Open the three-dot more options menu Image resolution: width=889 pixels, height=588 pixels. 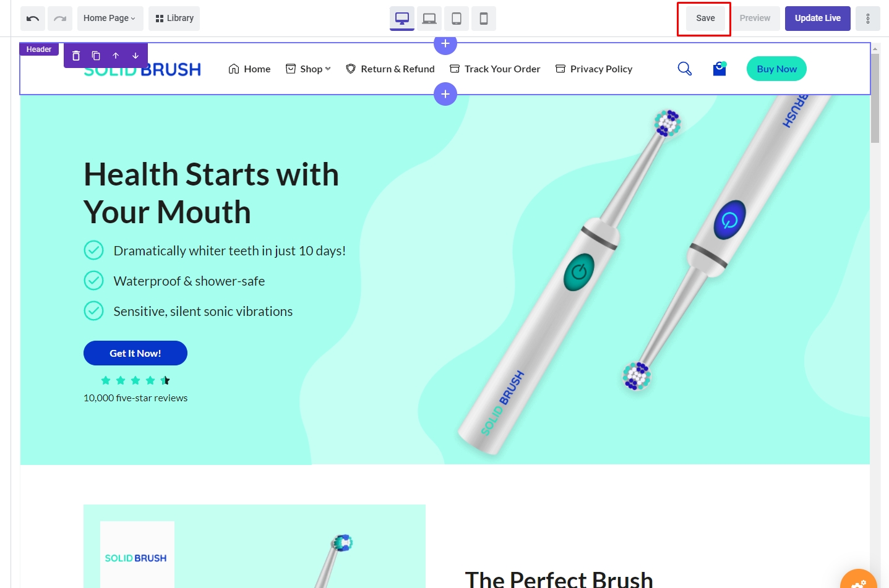click(868, 19)
